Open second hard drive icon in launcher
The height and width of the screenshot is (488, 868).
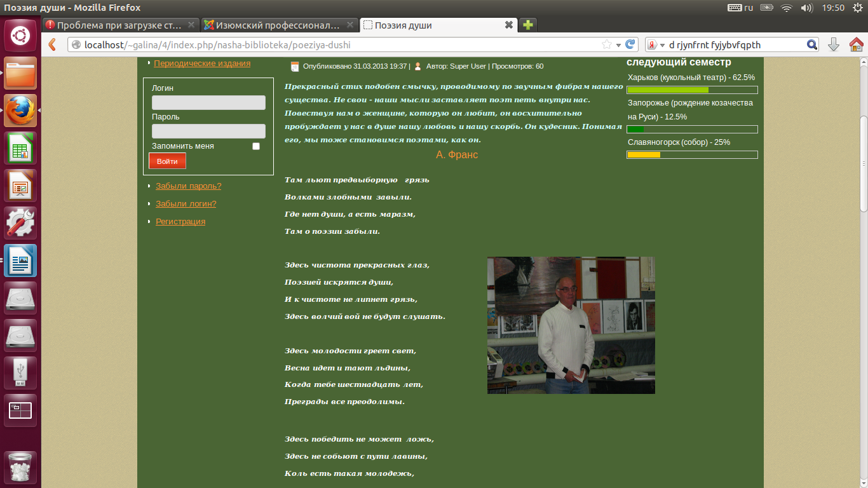(x=20, y=335)
